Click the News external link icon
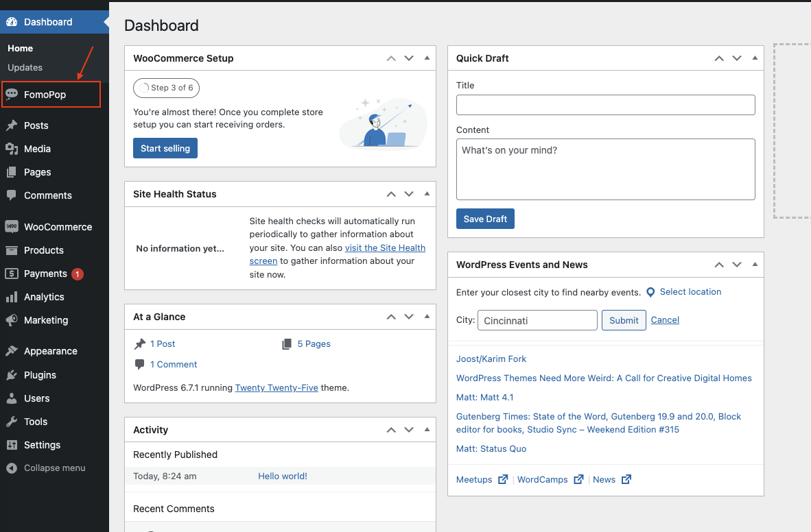This screenshot has width=811, height=532. 626,479
